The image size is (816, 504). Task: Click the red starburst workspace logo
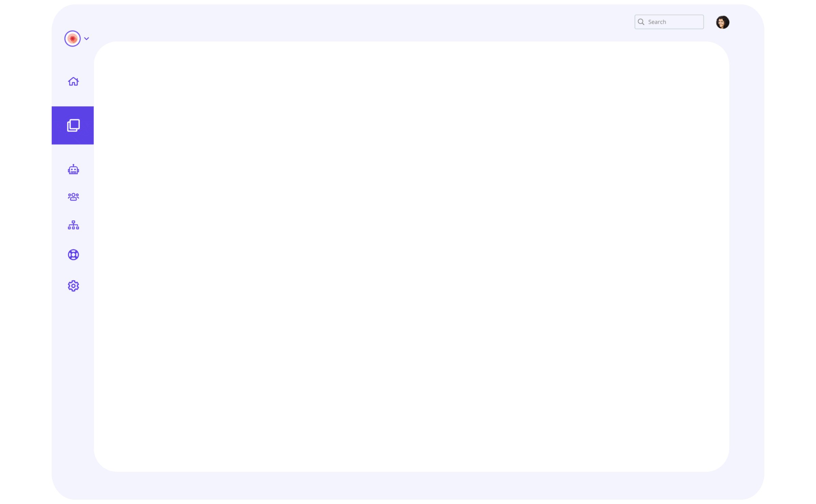pyautogui.click(x=72, y=38)
